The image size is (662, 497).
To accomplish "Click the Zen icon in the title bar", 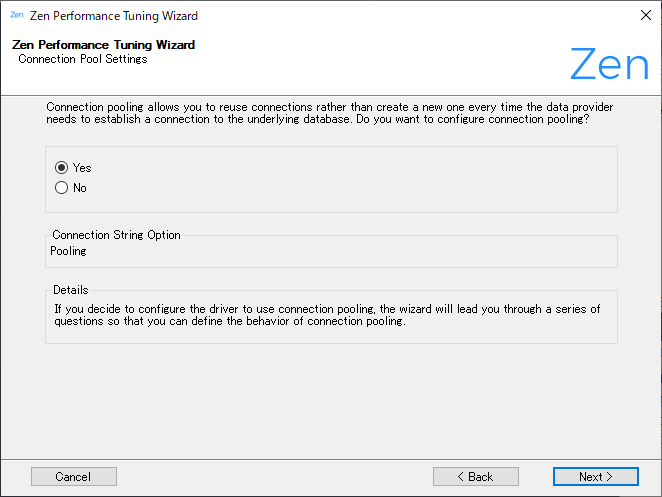I will (x=16, y=16).
